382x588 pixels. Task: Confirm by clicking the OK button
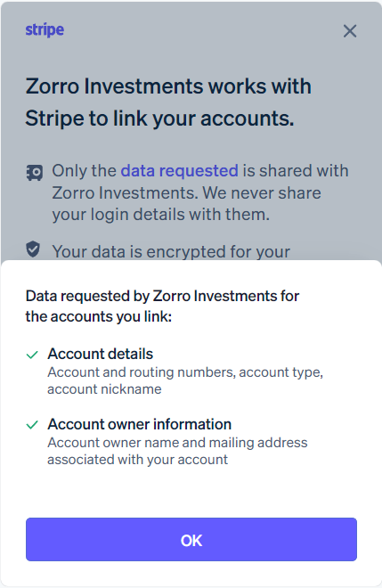[191, 540]
